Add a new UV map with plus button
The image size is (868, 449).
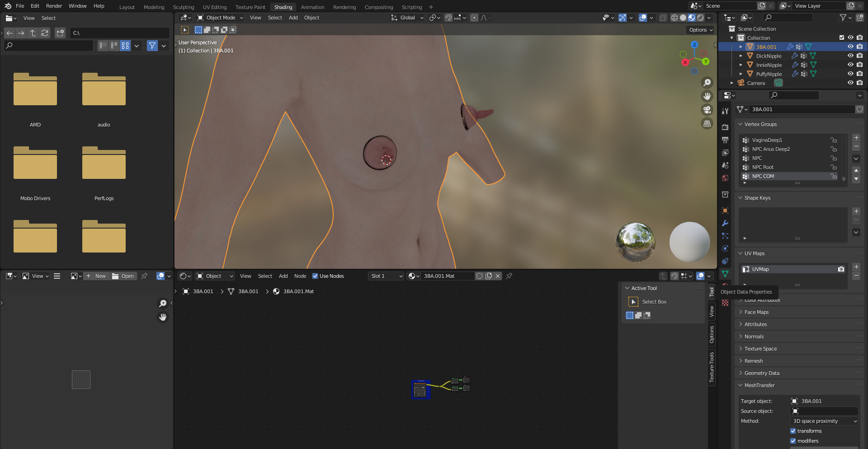[856, 267]
